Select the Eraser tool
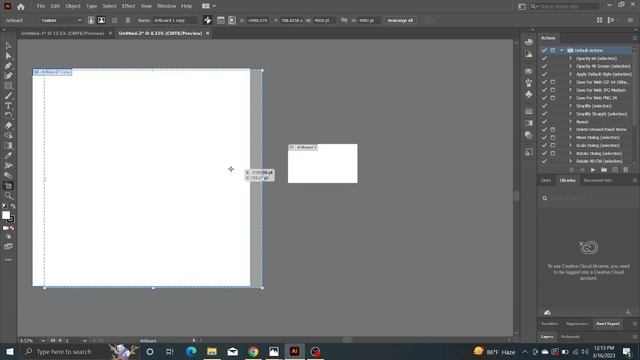 tap(8, 125)
